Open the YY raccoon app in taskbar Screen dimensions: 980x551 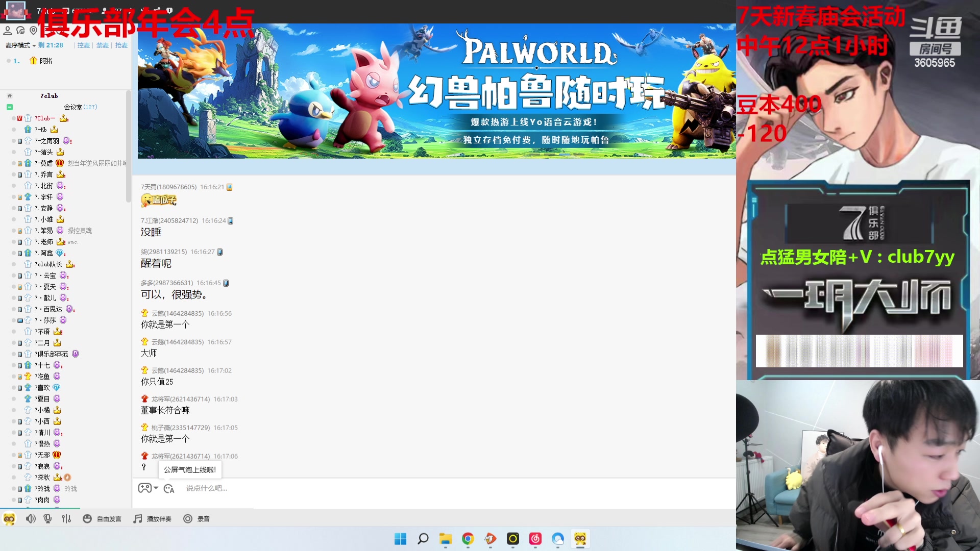point(580,539)
